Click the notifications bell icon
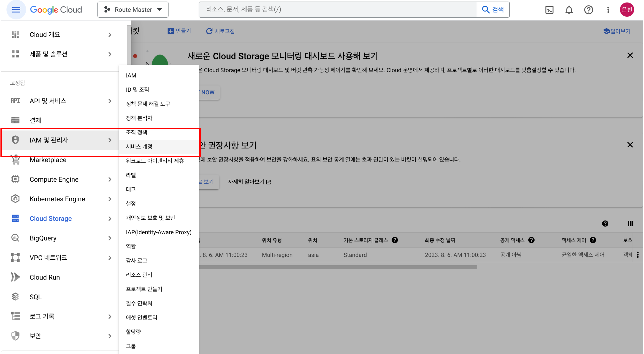Screen dimensions: 644x354 tap(569, 10)
